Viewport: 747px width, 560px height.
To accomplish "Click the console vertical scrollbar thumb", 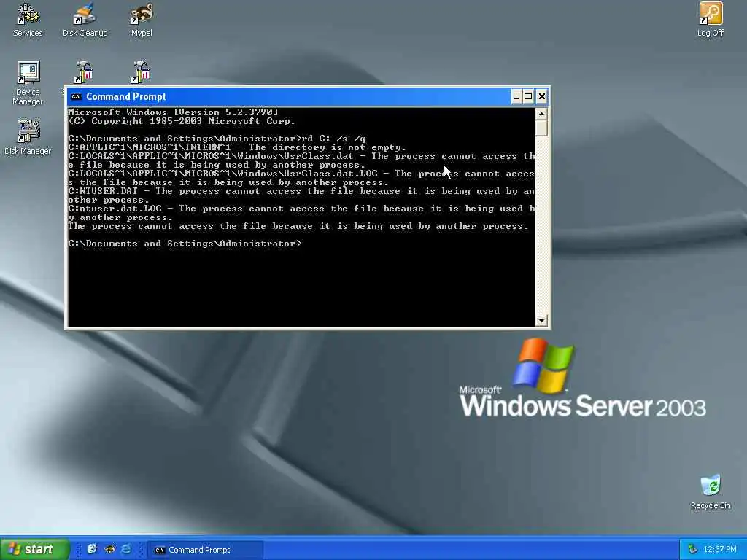I will [541, 128].
